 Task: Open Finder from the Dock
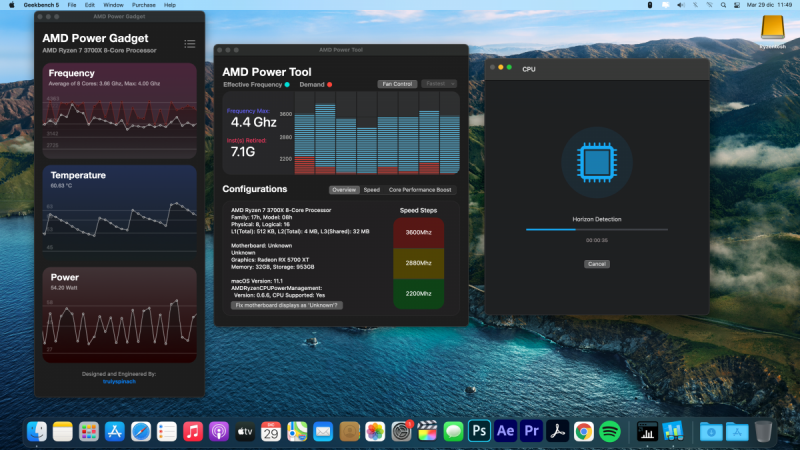(37, 432)
